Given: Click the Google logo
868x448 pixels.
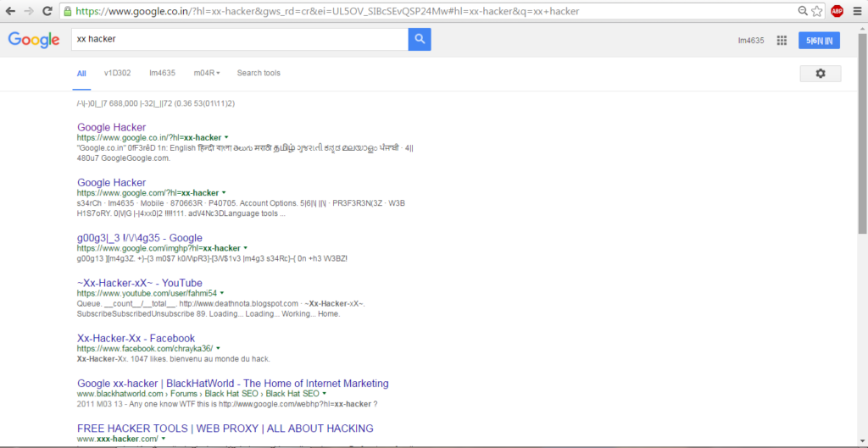Looking at the screenshot, I should tap(34, 40).
